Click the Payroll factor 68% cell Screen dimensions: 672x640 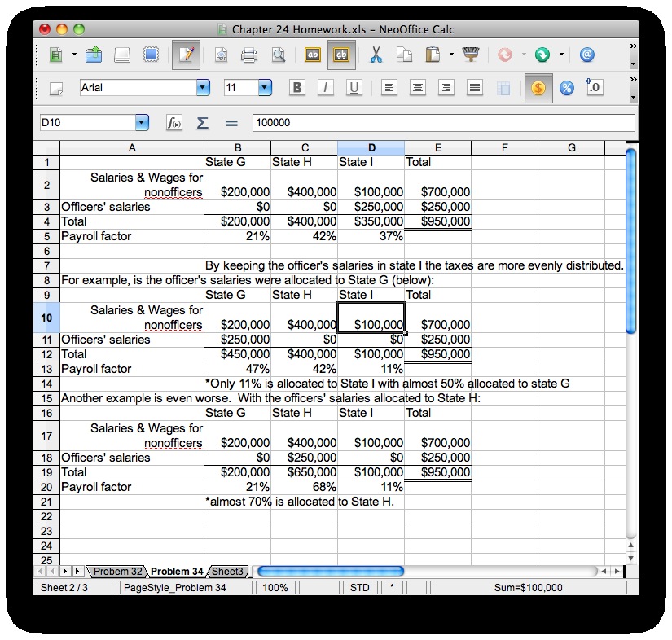[x=305, y=487]
